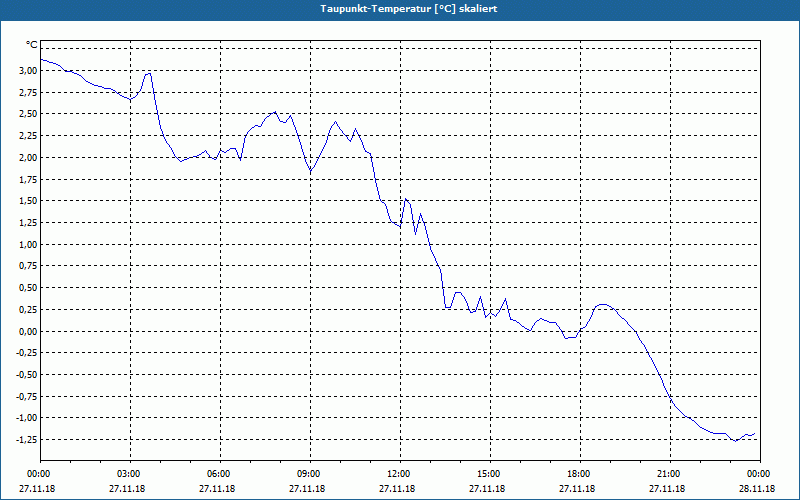This screenshot has height=500, width=800.
Task: Select the "0,00" y-axis value label
Action: (29, 331)
